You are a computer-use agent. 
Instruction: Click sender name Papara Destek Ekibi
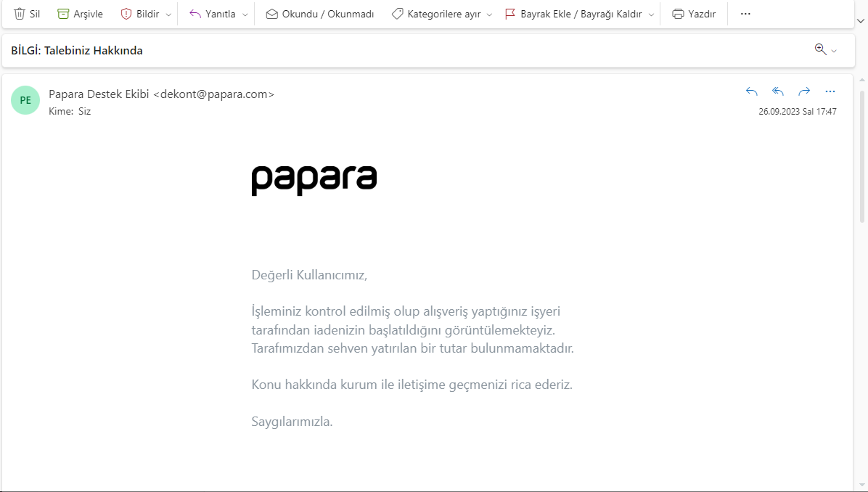(99, 94)
